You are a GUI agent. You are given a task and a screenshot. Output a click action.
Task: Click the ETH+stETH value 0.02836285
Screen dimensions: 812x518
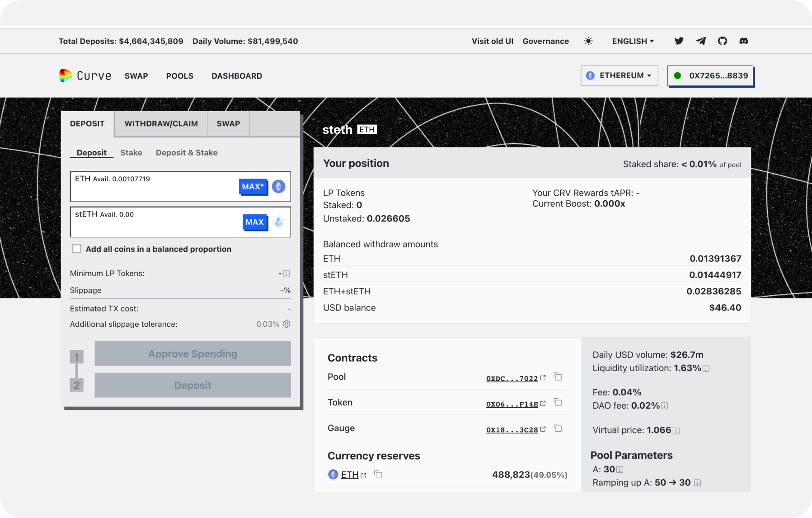click(x=714, y=292)
